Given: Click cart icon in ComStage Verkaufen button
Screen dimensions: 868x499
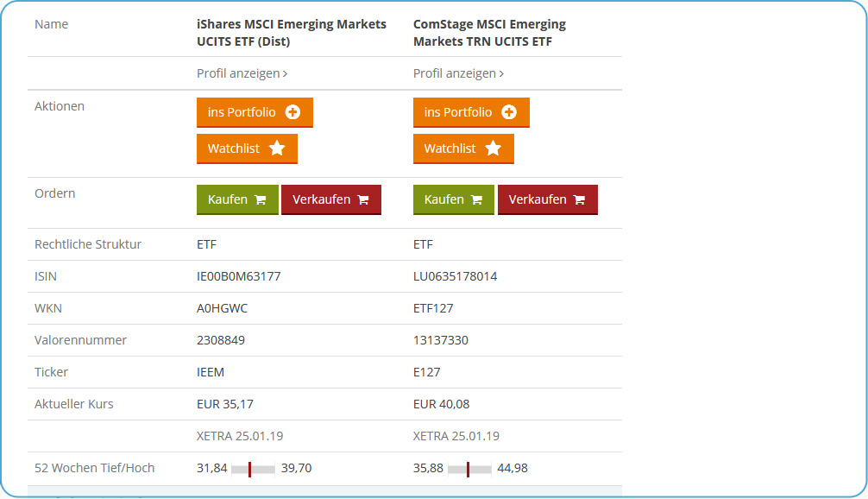Looking at the screenshot, I should coord(580,200).
